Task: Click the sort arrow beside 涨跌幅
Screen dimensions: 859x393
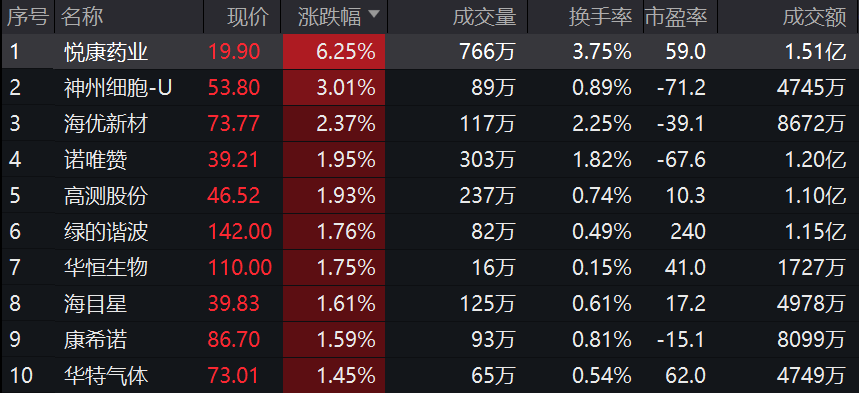Action: [x=374, y=15]
